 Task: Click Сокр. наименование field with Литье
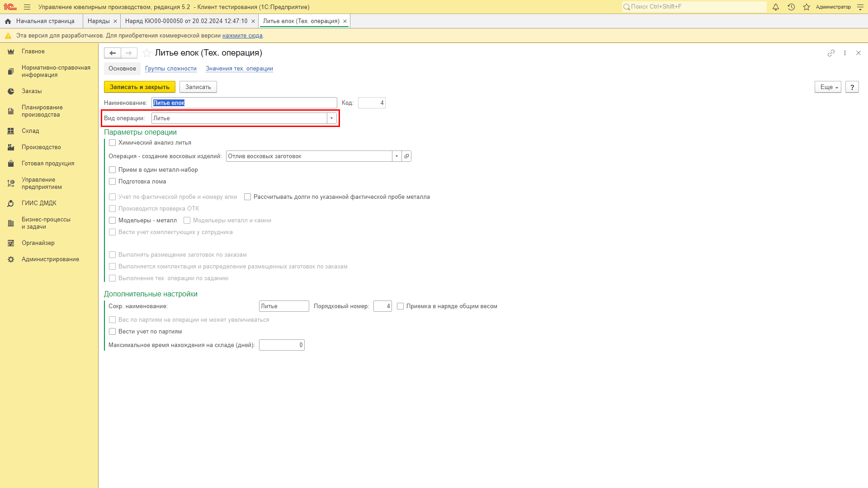(x=284, y=306)
